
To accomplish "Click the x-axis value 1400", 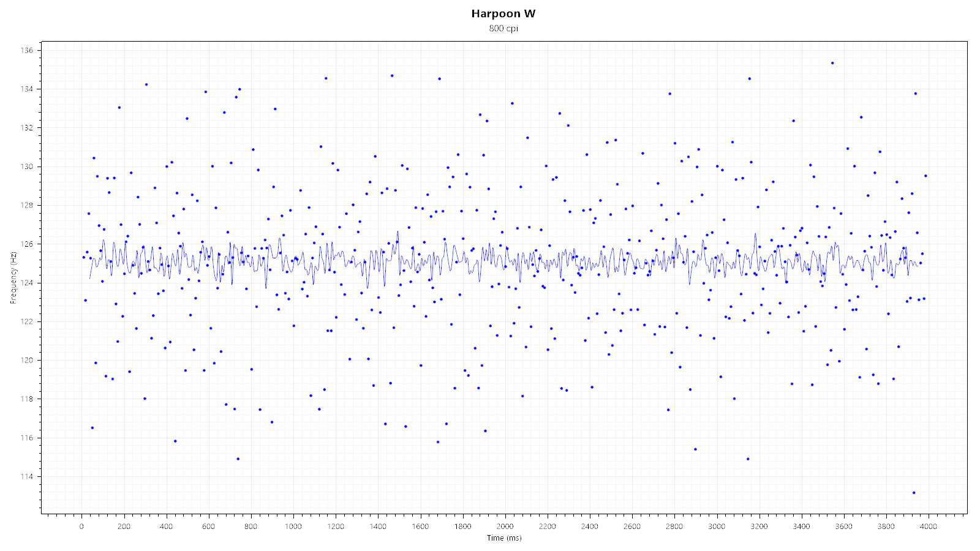I will pyautogui.click(x=378, y=526).
